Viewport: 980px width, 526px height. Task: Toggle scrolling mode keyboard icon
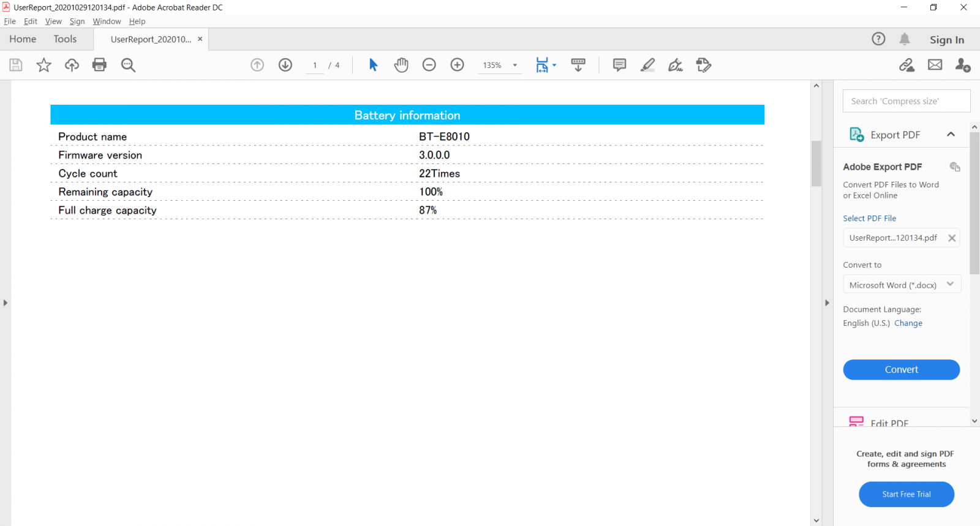point(578,65)
